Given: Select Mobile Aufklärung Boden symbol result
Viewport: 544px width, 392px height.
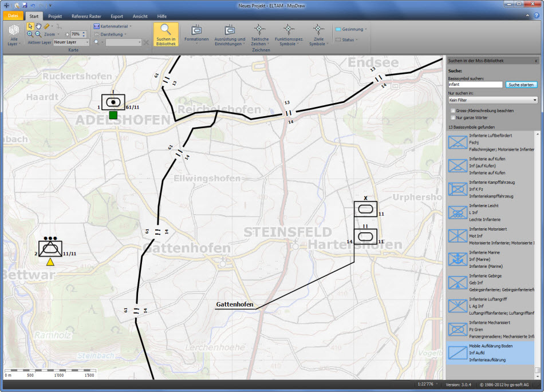Looking at the screenshot, I should 491,353.
